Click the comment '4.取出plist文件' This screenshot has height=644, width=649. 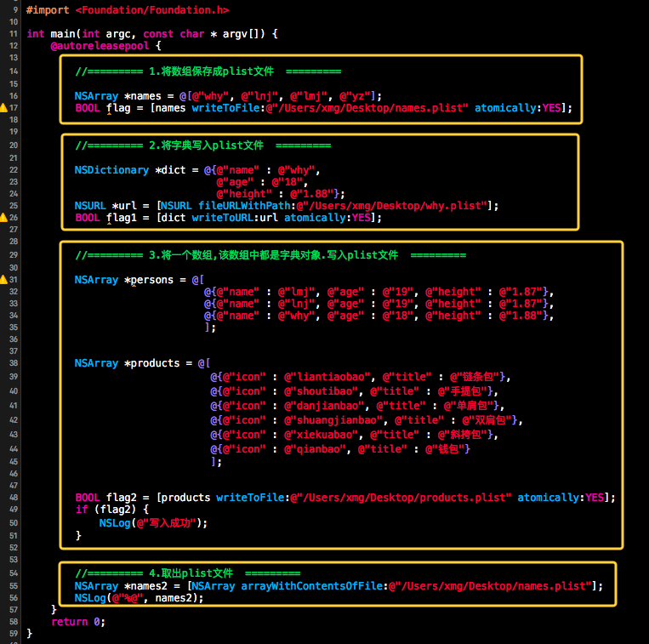(x=191, y=573)
